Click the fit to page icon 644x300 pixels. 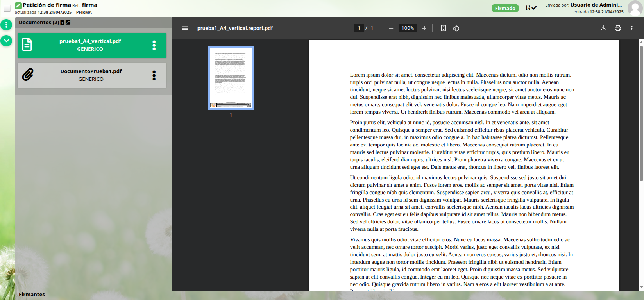[x=443, y=28]
